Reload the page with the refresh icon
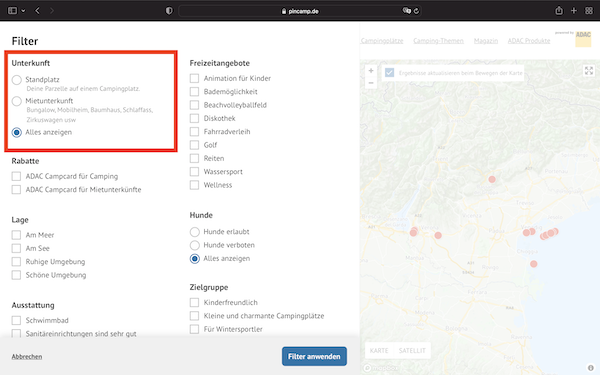Image resolution: width=600 pixels, height=375 pixels. (416, 11)
